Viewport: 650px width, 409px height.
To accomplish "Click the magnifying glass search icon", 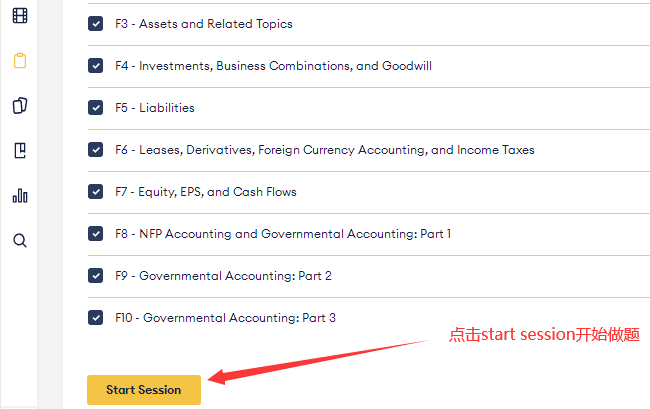I will pyautogui.click(x=20, y=240).
